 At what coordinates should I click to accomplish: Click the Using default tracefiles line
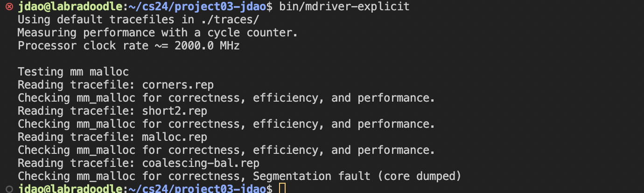pos(138,20)
